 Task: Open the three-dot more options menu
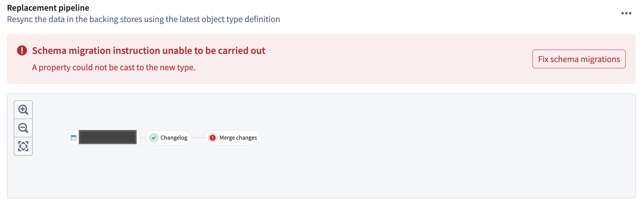click(x=626, y=13)
